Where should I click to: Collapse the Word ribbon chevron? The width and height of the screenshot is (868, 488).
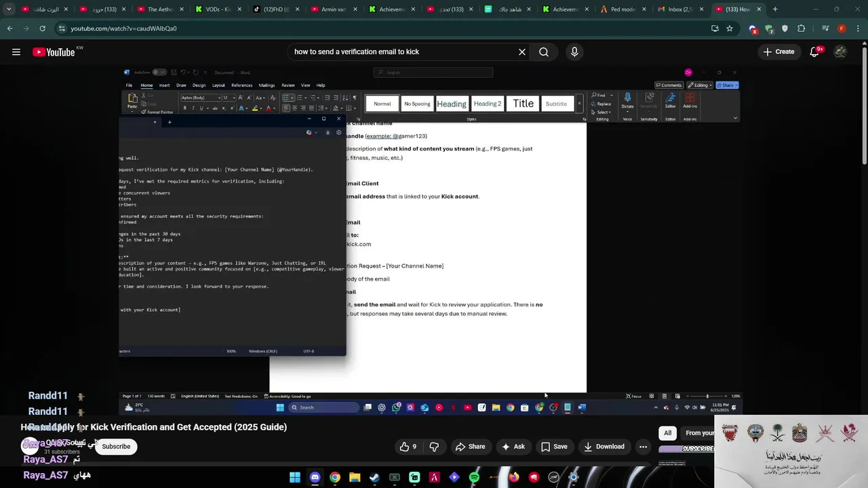click(735, 118)
